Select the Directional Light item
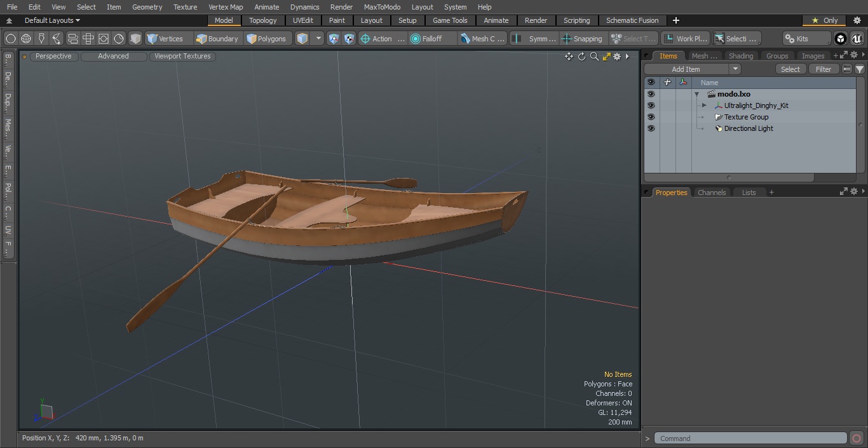The height and width of the screenshot is (448, 868). click(x=749, y=128)
